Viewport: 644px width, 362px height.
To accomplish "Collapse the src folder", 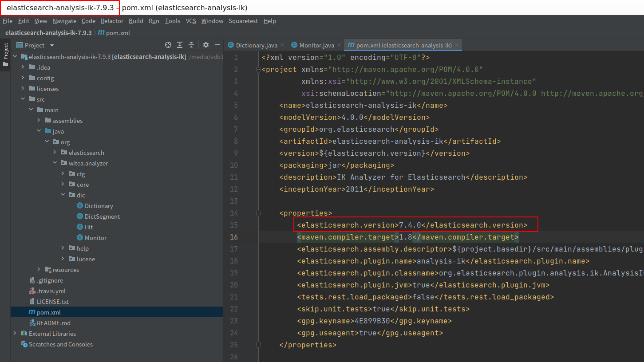I will pyautogui.click(x=23, y=99).
